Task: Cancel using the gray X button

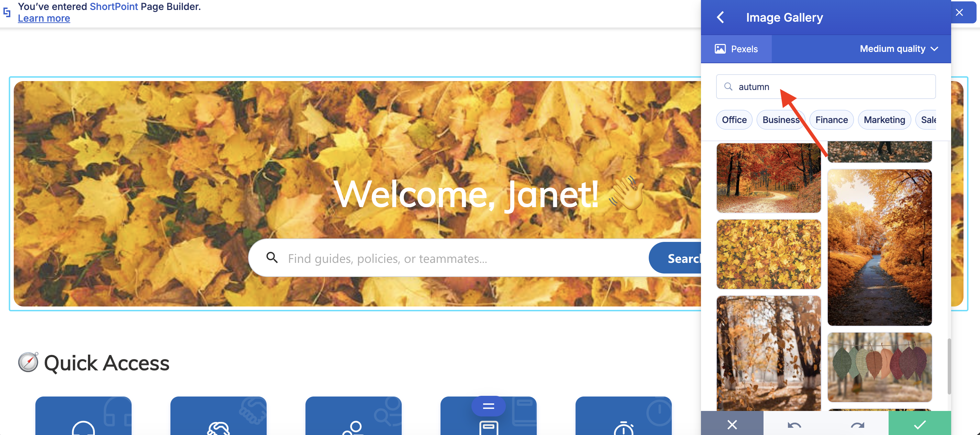Action: [732, 424]
